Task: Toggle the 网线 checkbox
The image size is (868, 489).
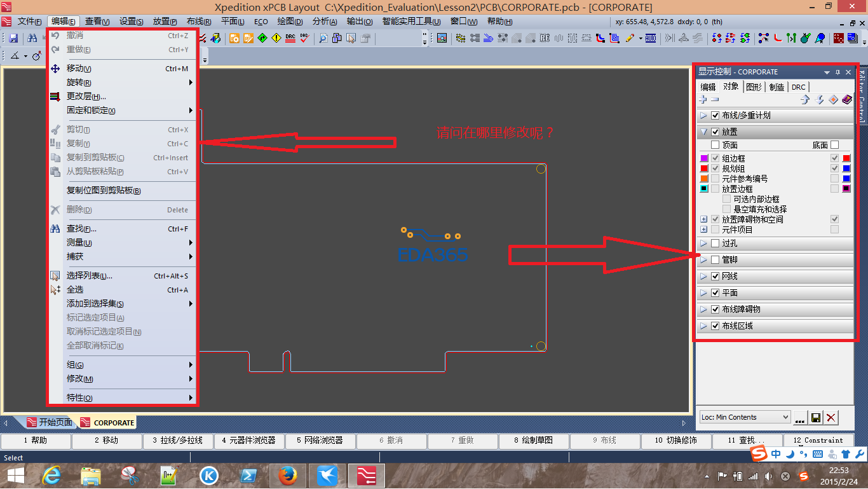Action: [715, 277]
